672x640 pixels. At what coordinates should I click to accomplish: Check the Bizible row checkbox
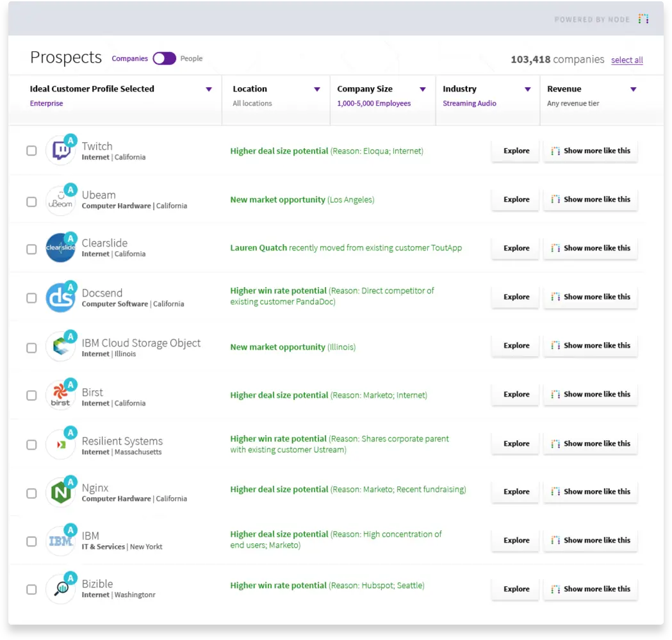pos(32,589)
